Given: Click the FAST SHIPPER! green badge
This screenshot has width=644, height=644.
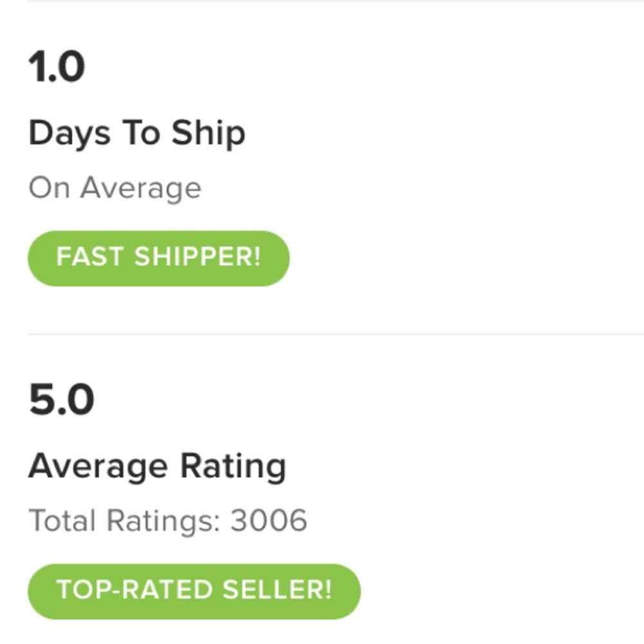Looking at the screenshot, I should click(x=158, y=258).
